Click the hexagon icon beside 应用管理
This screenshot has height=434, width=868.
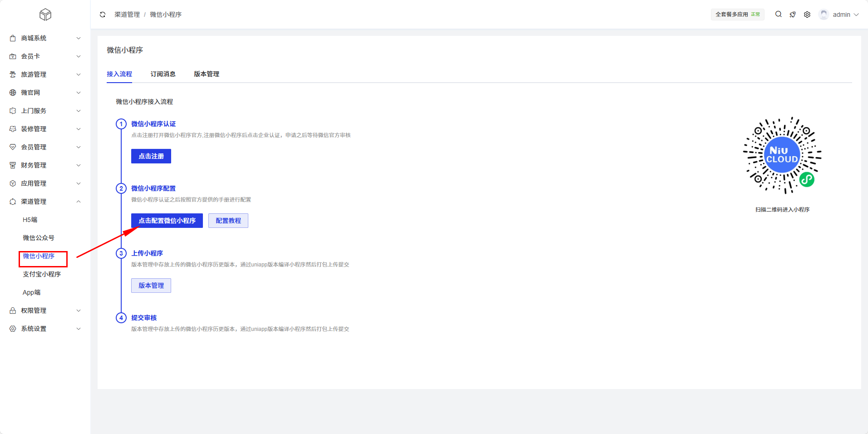pos(13,183)
